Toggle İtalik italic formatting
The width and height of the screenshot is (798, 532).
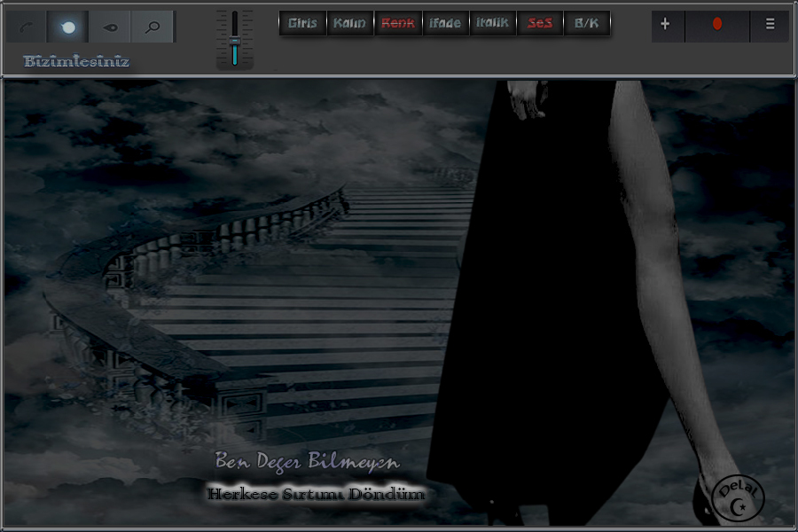[x=492, y=23]
